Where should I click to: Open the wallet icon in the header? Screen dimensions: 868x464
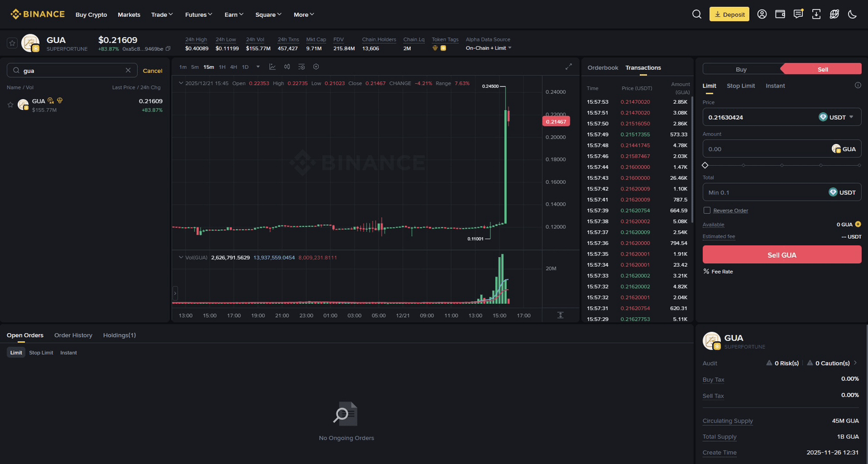[780, 14]
